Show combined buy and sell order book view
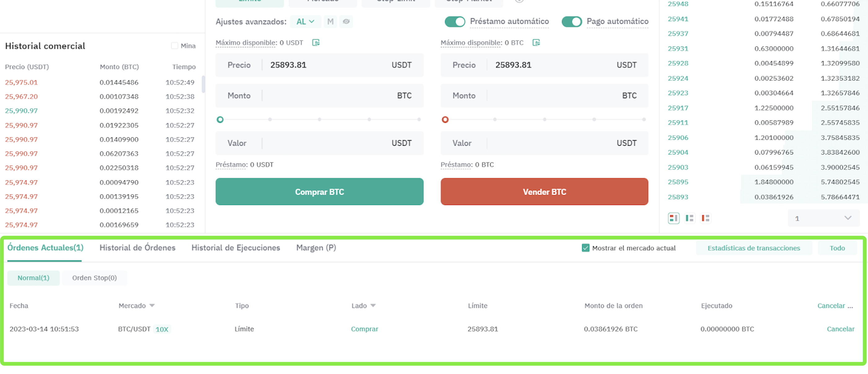The height and width of the screenshot is (374, 868). [x=673, y=218]
